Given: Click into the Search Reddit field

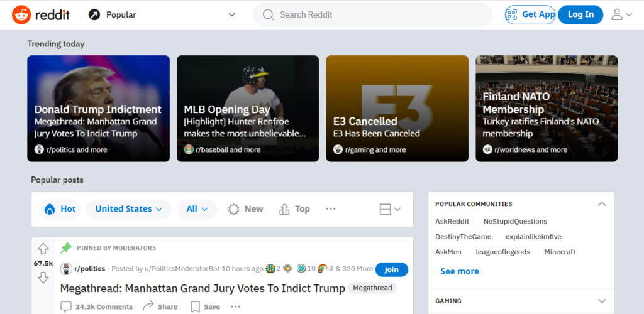Looking at the screenshot, I should (x=373, y=14).
